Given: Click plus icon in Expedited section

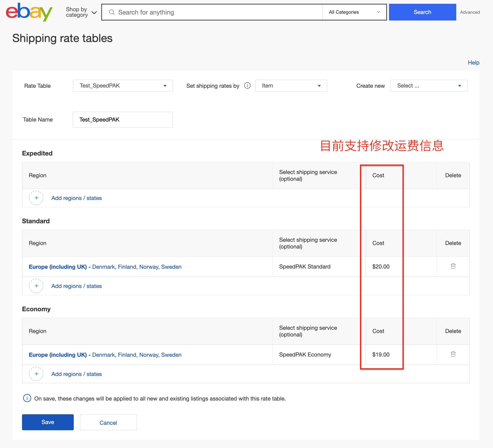Looking at the screenshot, I should click(x=36, y=198).
